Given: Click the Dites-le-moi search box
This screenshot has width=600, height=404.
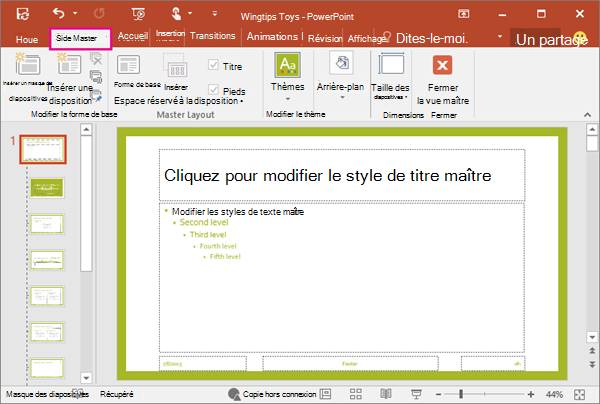Looking at the screenshot, I should [431, 38].
